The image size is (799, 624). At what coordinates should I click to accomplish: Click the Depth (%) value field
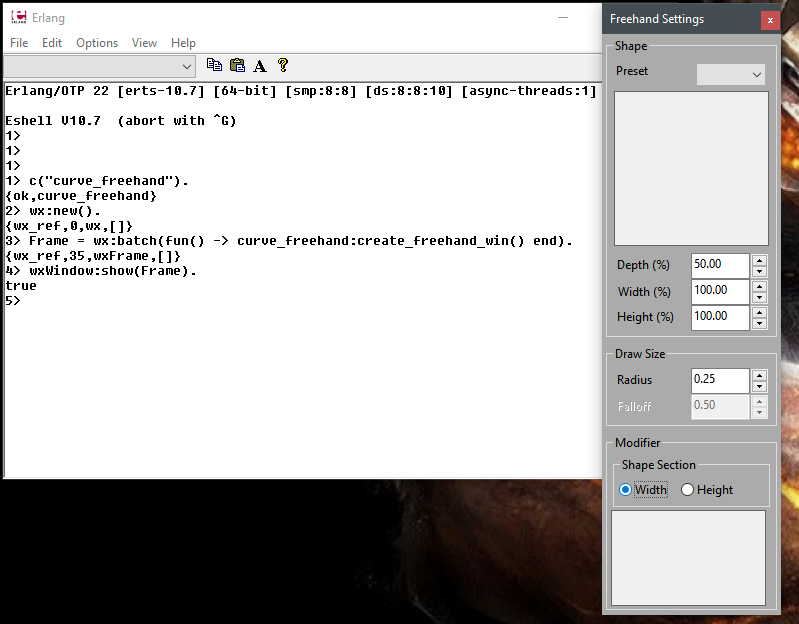tap(720, 265)
